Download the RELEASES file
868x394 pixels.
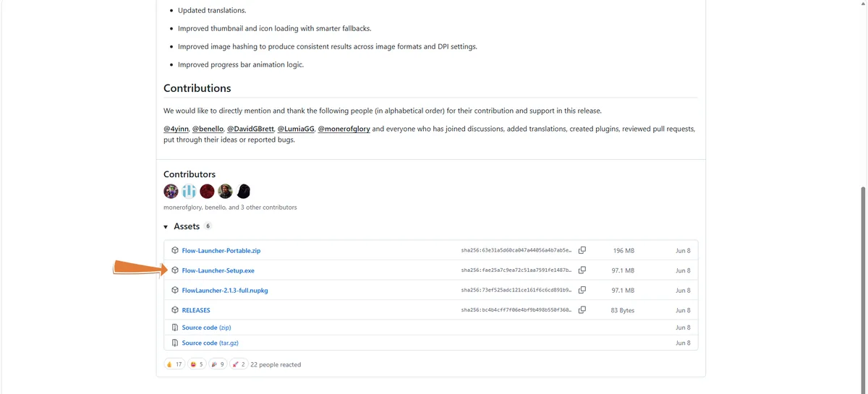[x=196, y=310]
